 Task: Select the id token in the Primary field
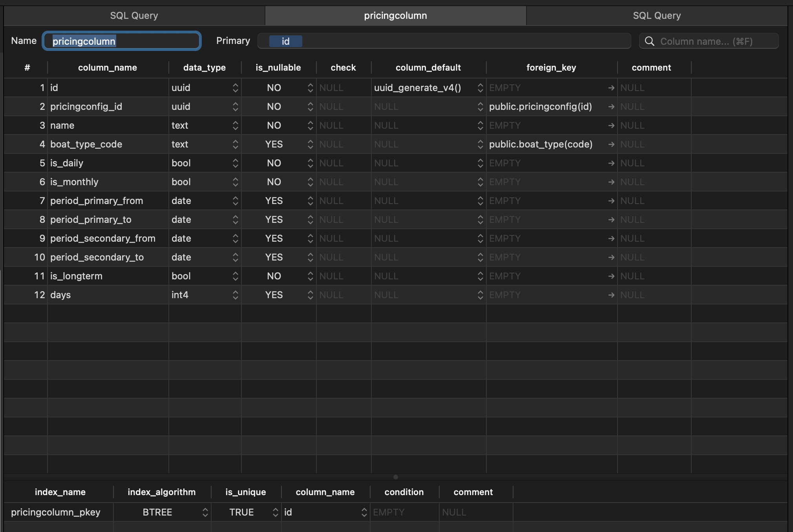[285, 41]
